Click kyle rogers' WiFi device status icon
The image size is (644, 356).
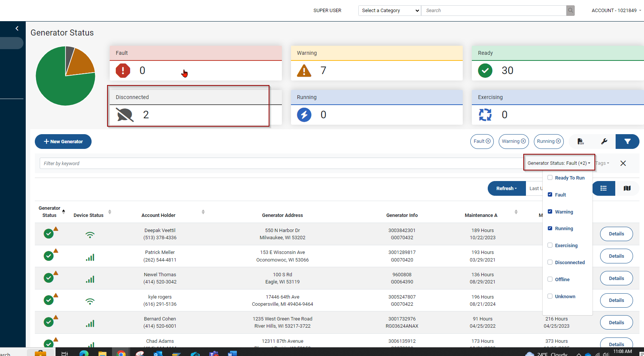click(x=90, y=301)
